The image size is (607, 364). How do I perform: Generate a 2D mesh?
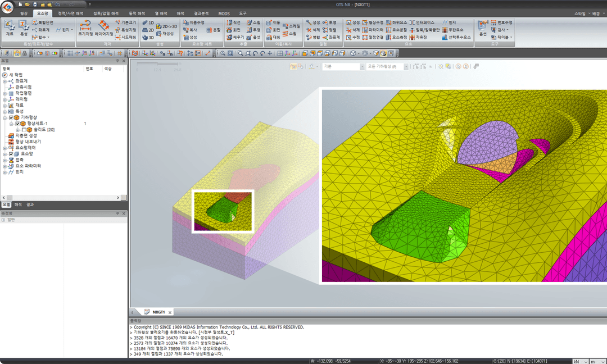[148, 30]
